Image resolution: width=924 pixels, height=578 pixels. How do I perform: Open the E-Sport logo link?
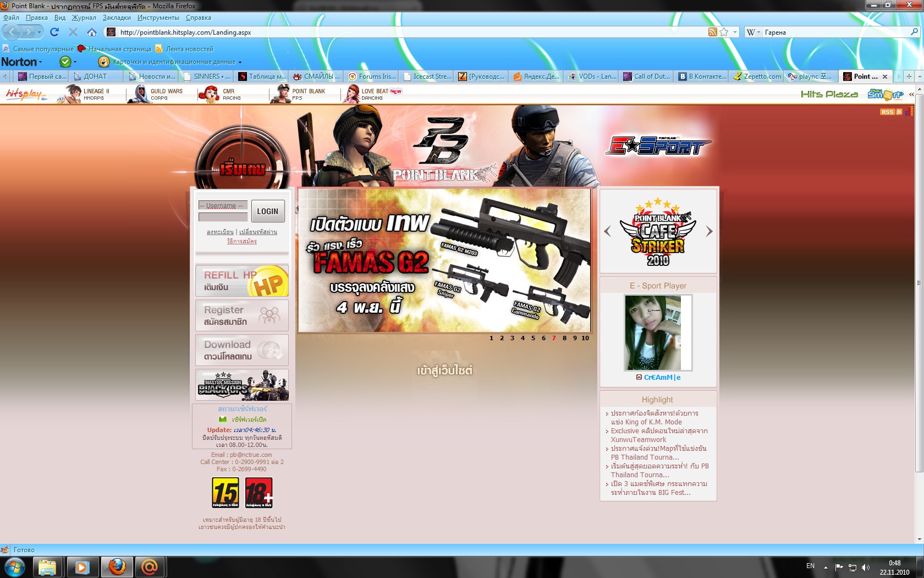658,146
